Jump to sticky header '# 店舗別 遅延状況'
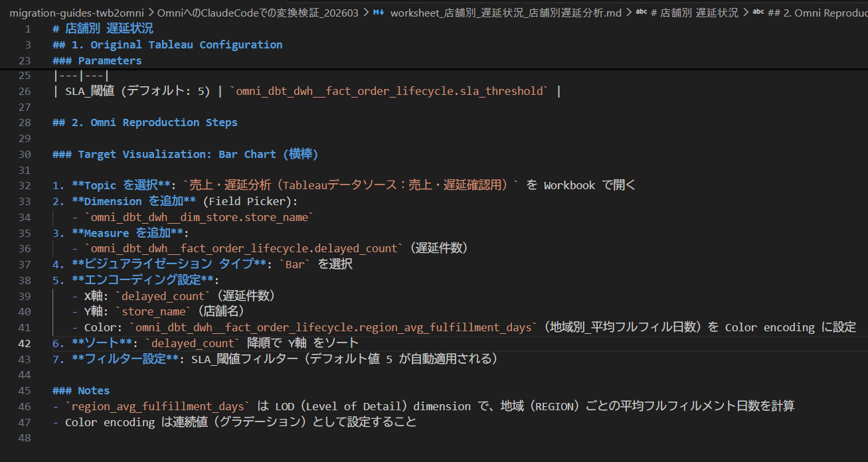 pyautogui.click(x=102, y=29)
